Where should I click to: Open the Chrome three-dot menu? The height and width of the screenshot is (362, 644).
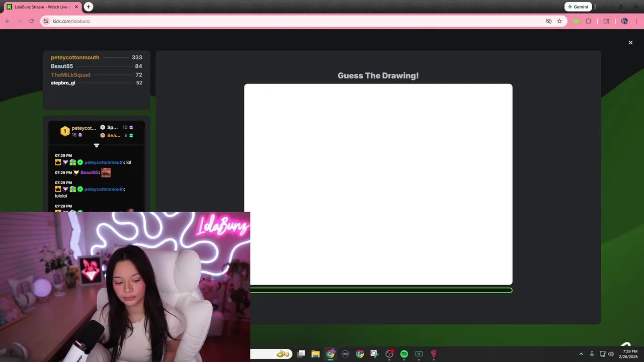(x=636, y=21)
